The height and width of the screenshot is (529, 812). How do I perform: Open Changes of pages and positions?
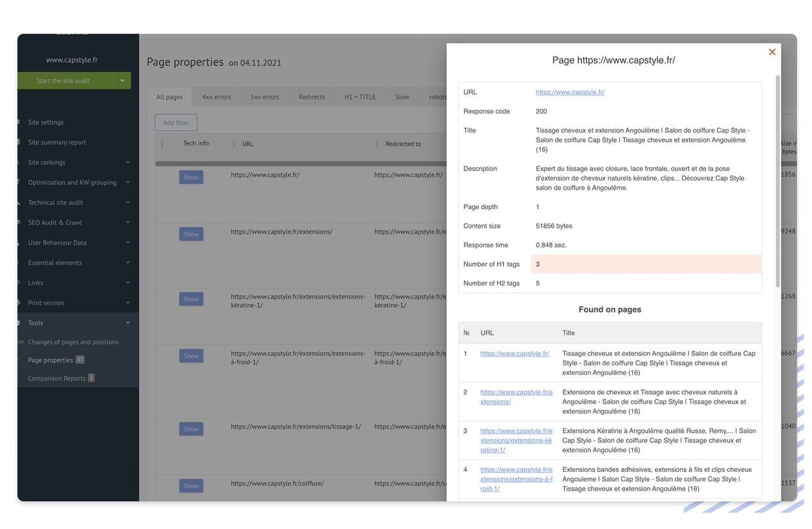pyautogui.click(x=73, y=342)
